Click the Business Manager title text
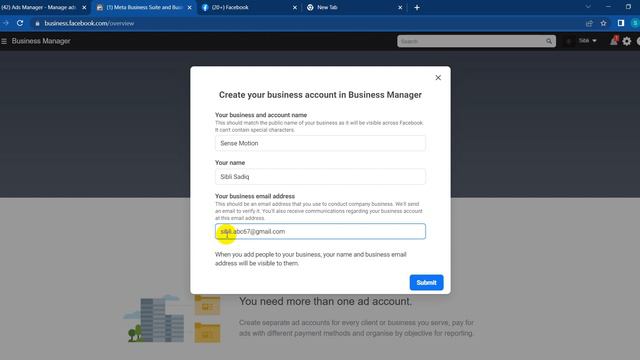The height and width of the screenshot is (360, 640). (x=41, y=41)
